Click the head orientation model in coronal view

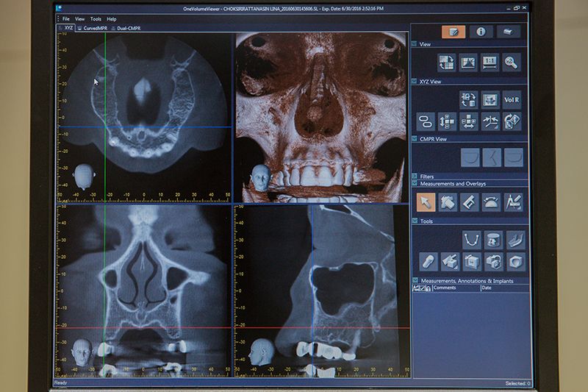click(x=82, y=352)
